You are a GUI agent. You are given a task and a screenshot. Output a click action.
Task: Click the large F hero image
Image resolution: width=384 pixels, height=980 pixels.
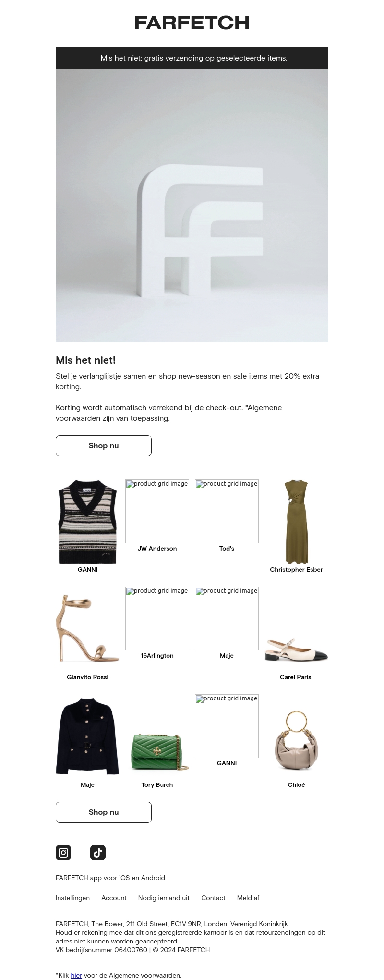pos(192,206)
